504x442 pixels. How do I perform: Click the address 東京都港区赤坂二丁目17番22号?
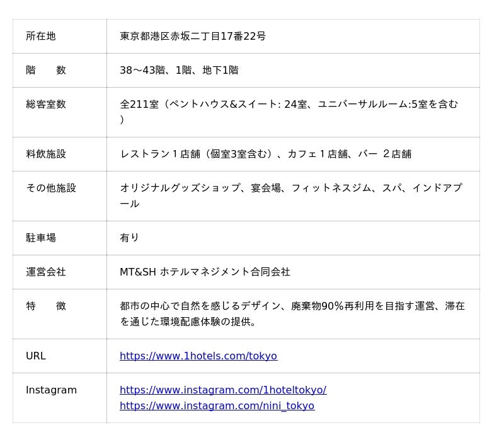pos(193,37)
